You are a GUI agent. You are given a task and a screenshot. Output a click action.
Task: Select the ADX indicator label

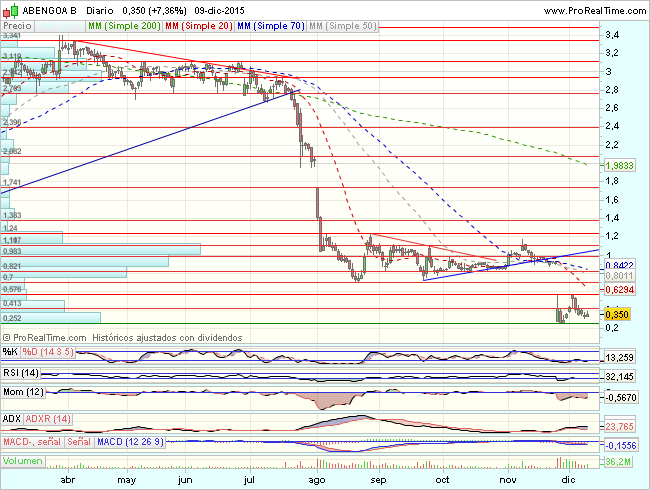[x=12, y=419]
